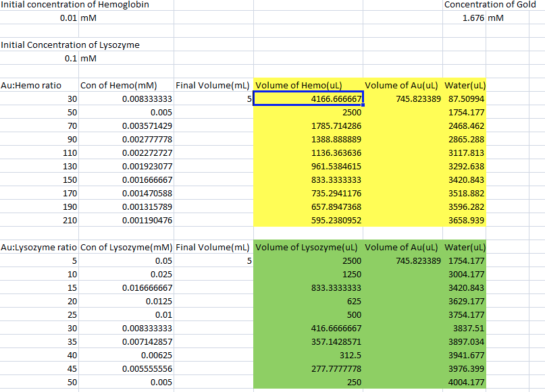This screenshot has height=392, width=545.
Task: Select the 'Au:Lysozyme ratio' header cell
Action: 39,247
